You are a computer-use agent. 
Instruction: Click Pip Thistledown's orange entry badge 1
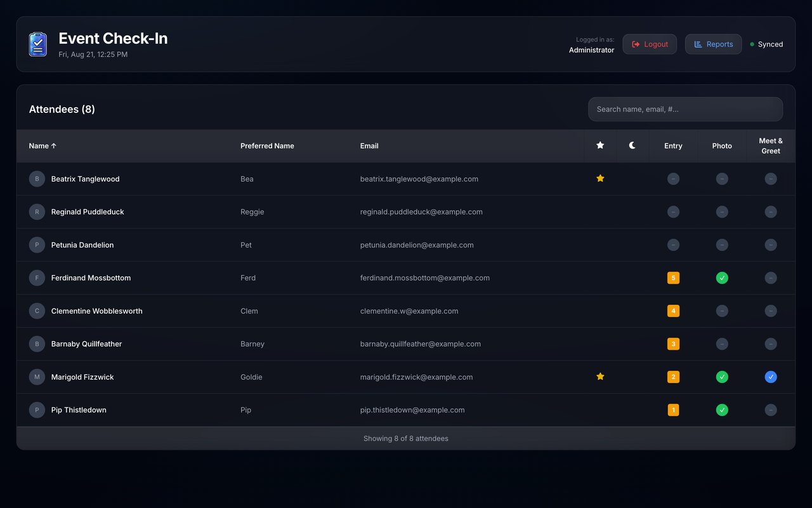pyautogui.click(x=673, y=410)
